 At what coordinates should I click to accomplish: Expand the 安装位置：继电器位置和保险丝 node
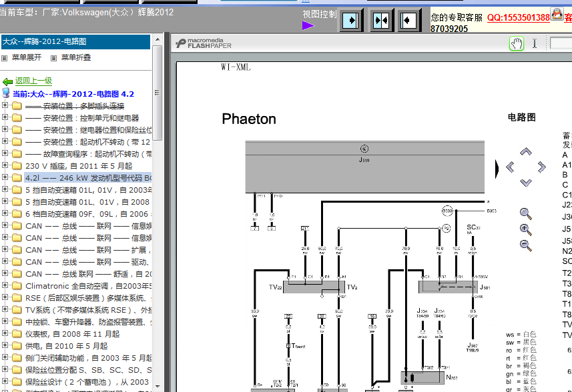click(5, 129)
